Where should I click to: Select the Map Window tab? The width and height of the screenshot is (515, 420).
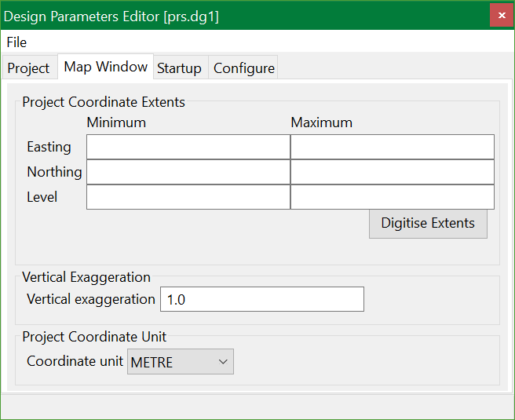point(105,67)
